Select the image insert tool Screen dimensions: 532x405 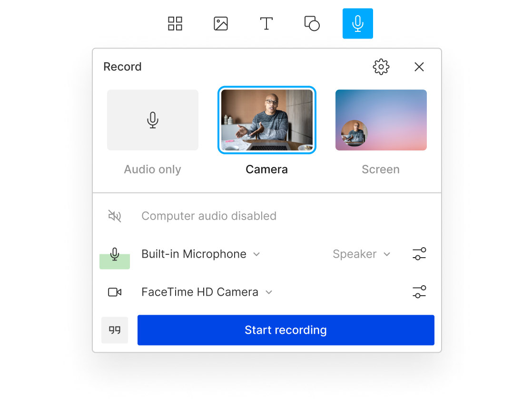[221, 23]
